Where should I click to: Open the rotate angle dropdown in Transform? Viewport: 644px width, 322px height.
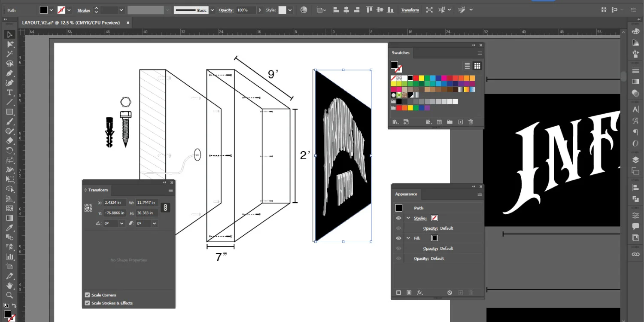(x=122, y=224)
